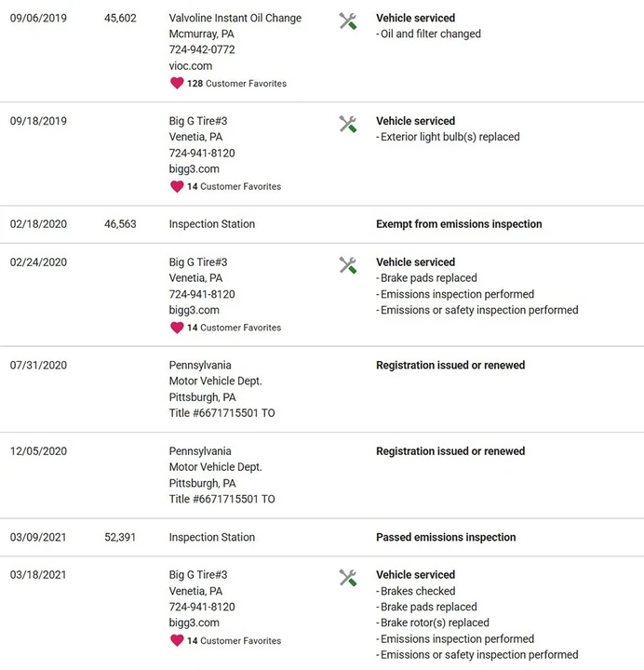Click the wrench icon for 03/18/2021 service
Viewport: 644px width, 670px height.
[348, 578]
